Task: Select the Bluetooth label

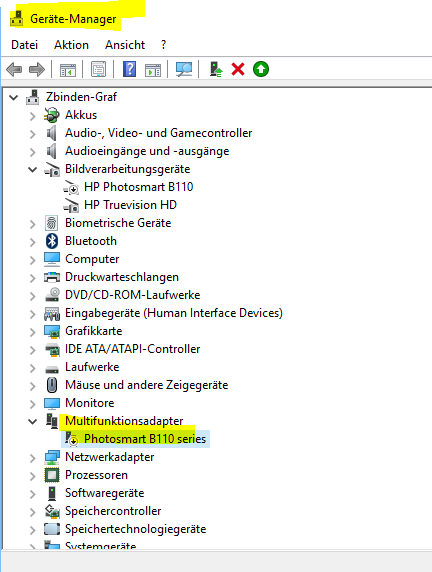Action: (x=91, y=241)
